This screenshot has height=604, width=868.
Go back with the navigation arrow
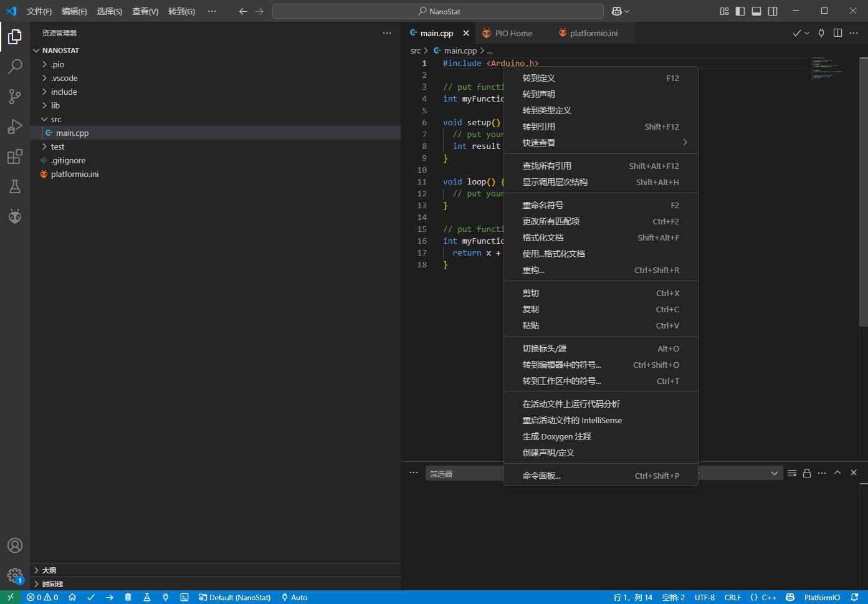click(243, 11)
